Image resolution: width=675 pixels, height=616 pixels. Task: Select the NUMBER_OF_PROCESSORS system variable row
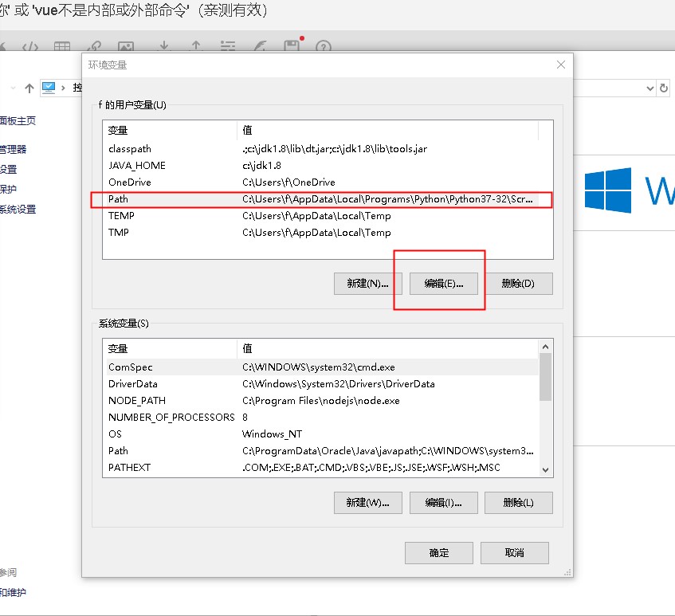(x=323, y=418)
